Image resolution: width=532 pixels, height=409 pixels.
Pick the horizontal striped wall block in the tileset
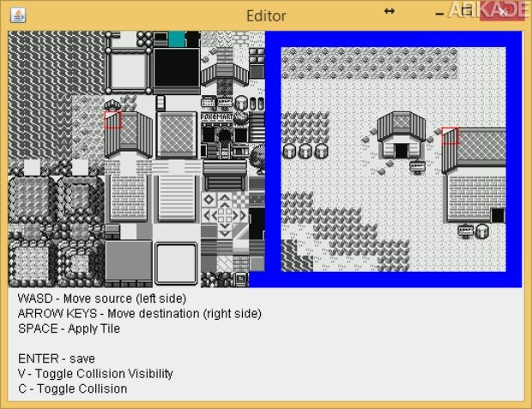pos(177,198)
